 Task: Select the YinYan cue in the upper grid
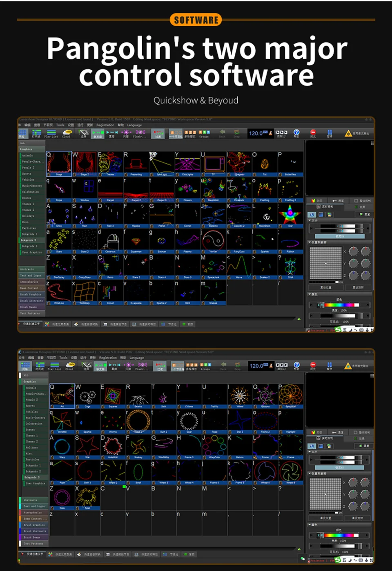[213, 241]
